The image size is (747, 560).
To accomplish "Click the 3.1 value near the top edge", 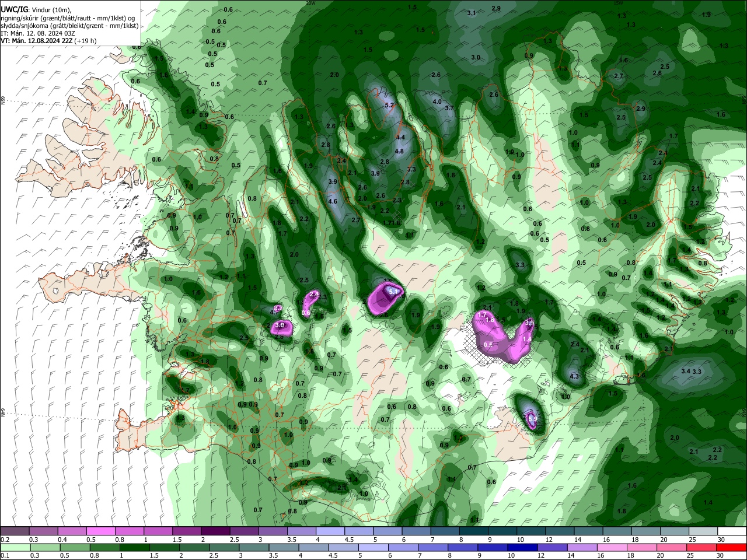I will click(472, 13).
